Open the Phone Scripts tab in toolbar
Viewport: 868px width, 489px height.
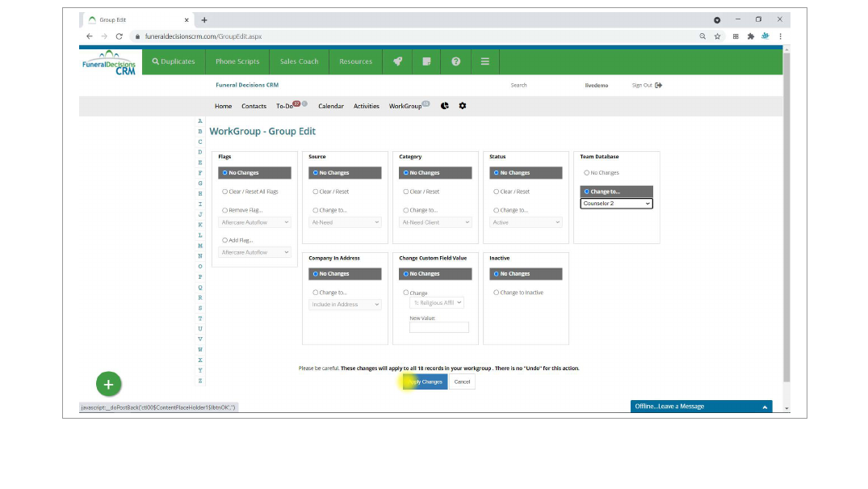(x=237, y=61)
